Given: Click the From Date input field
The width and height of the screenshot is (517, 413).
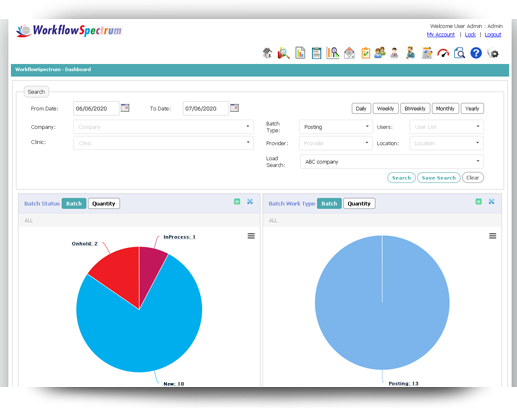Looking at the screenshot, I should (96, 109).
